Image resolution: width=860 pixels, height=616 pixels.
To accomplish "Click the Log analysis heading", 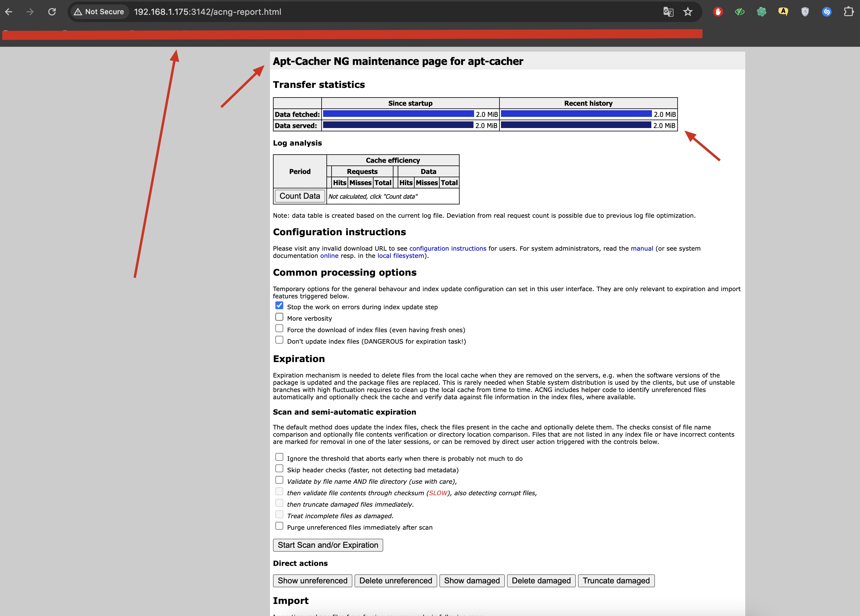I will coord(297,143).
